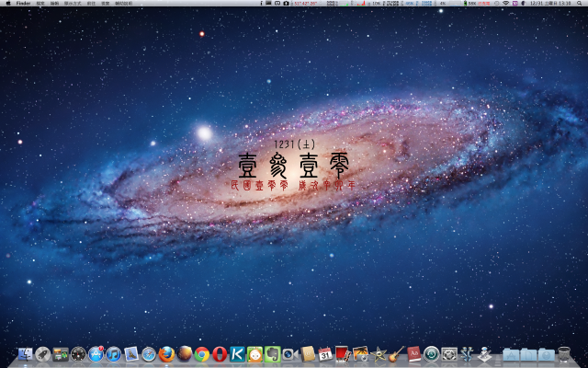Launch Opera browser from the Dock
This screenshot has width=588, height=368.
point(220,354)
